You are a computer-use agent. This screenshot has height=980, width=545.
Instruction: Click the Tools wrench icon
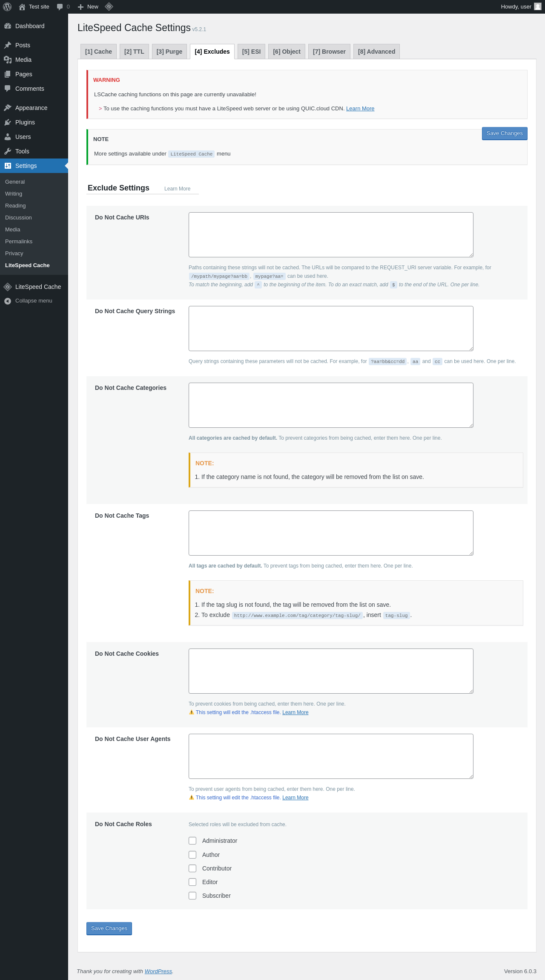click(x=8, y=151)
